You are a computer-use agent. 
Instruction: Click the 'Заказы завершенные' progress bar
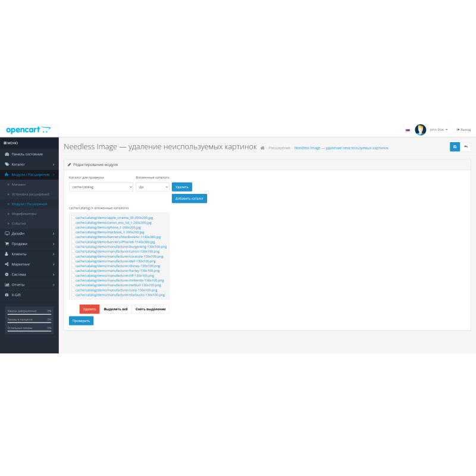pos(29,314)
